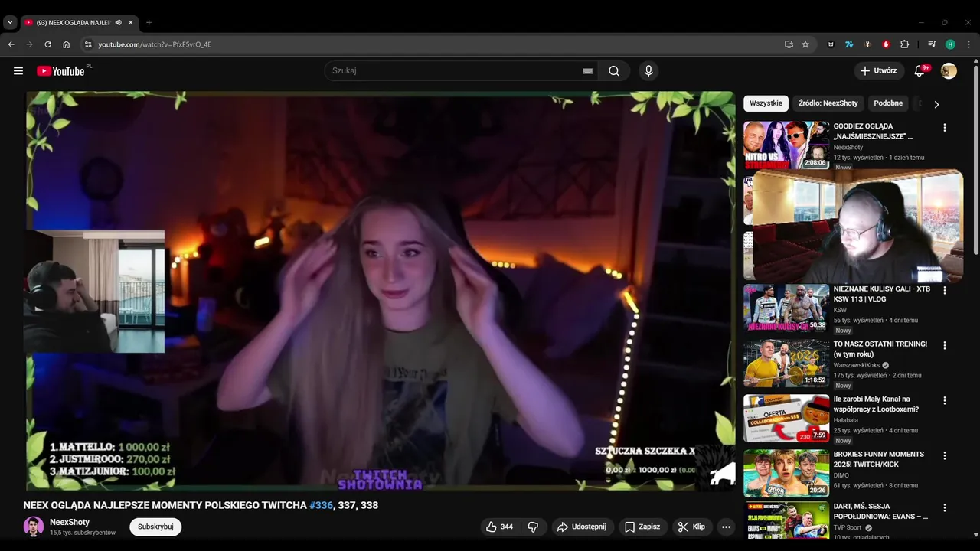Select the Wszystkie filter chip

click(766, 103)
